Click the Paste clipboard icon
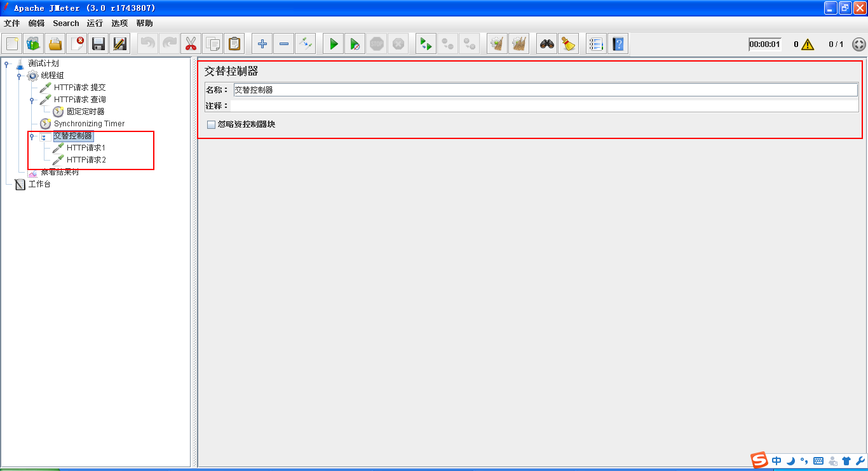 [x=234, y=44]
